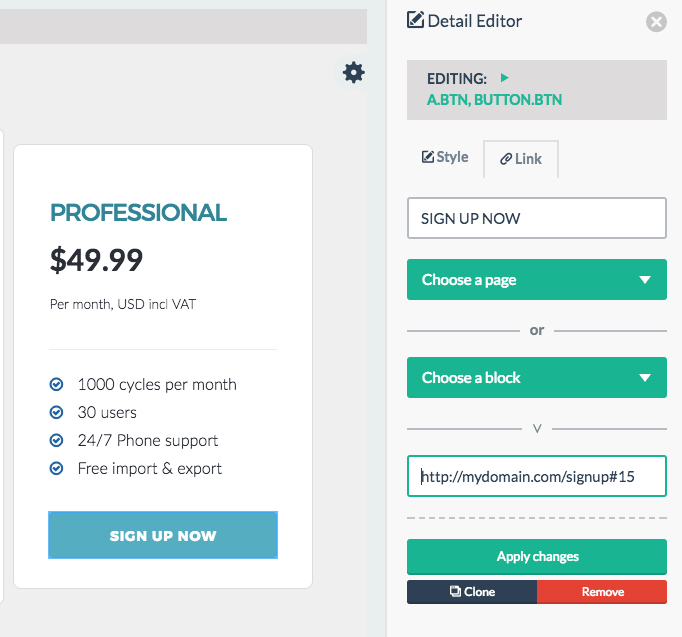Apply changes to the button

point(536,557)
